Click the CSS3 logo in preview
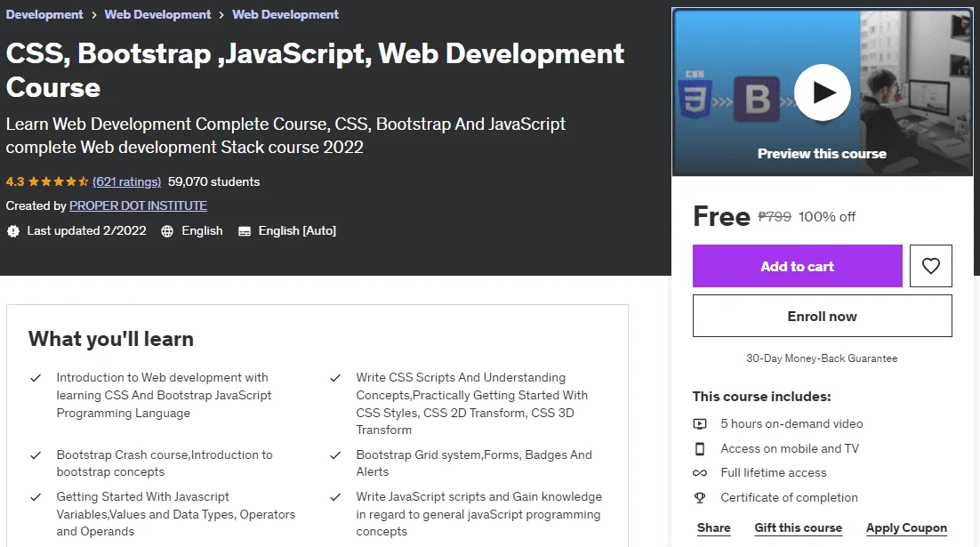This screenshot has width=980, height=547. (695, 95)
